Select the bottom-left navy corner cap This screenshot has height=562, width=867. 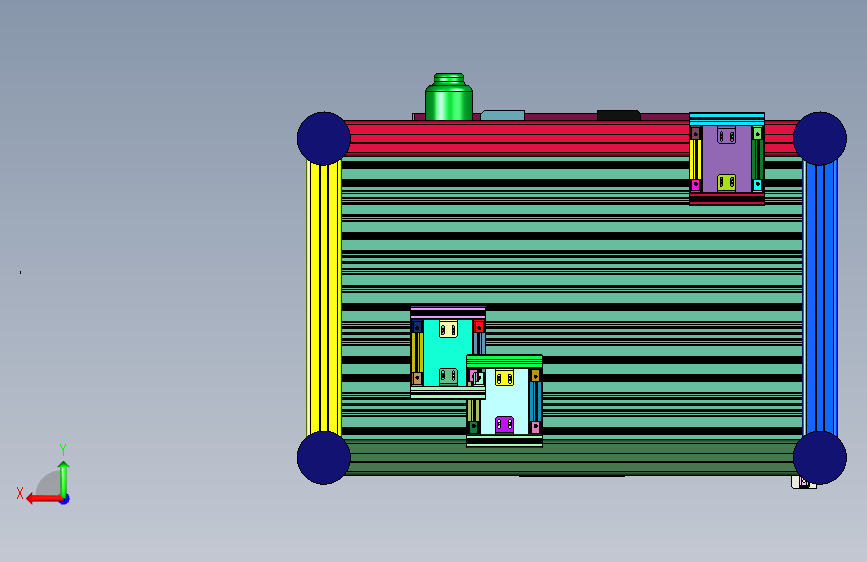(323, 457)
